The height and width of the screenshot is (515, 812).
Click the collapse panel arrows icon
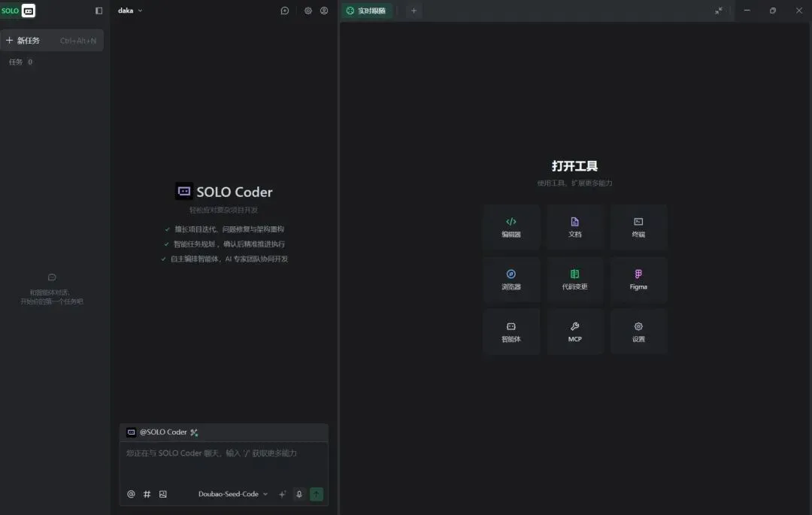[x=719, y=11]
